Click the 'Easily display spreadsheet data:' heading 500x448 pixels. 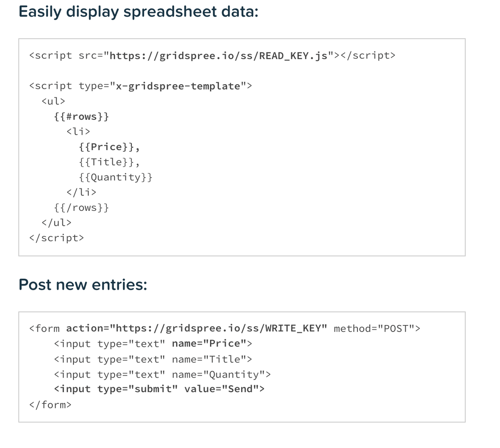[138, 12]
